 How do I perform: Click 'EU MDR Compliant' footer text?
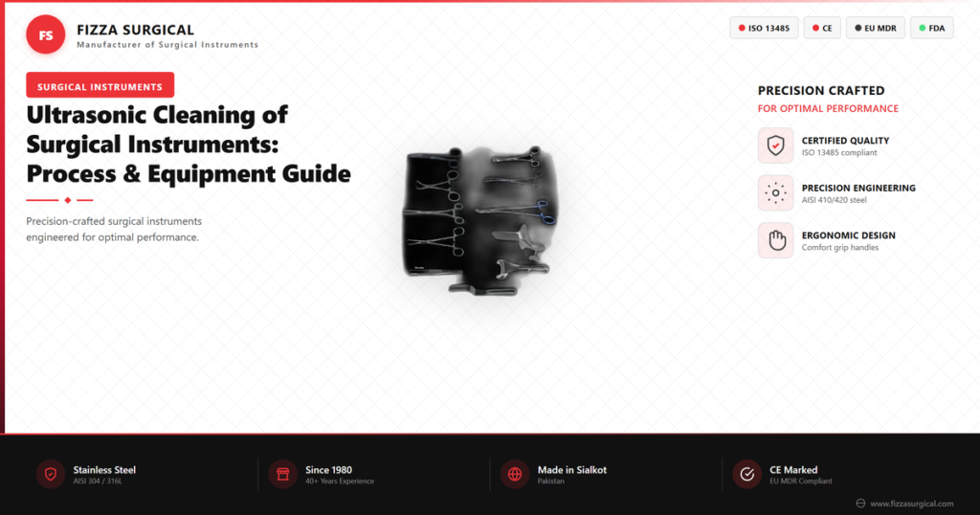point(801,481)
